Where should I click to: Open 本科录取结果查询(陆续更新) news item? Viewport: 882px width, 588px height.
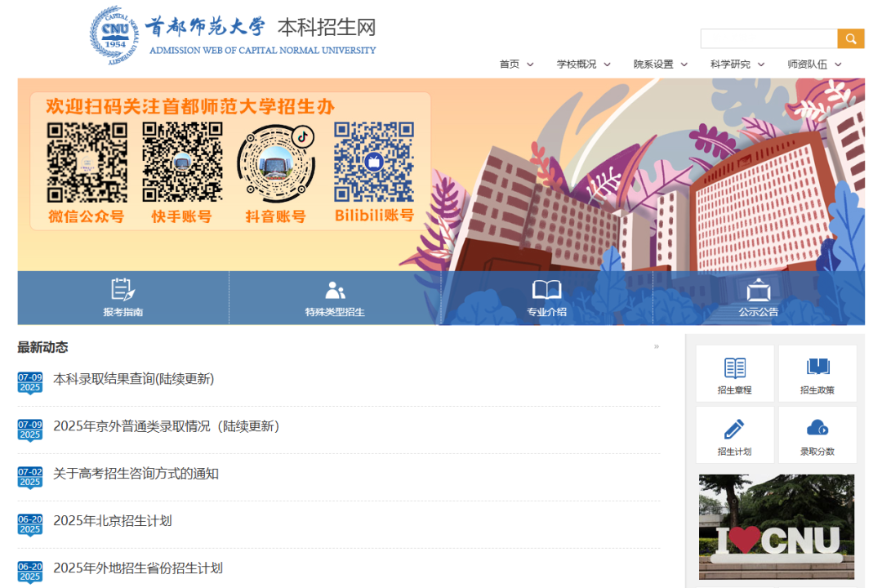133,379
